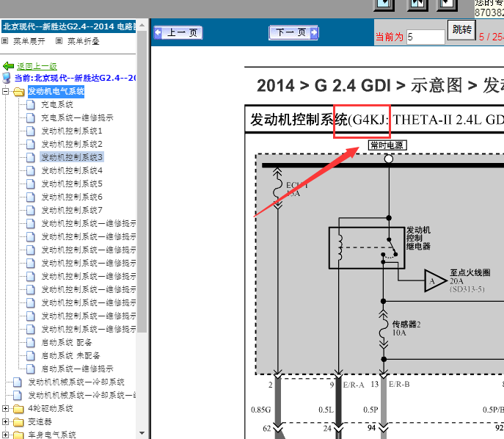
Task: Open 发动机控制系统6 in the tree
Action: [x=72, y=197]
